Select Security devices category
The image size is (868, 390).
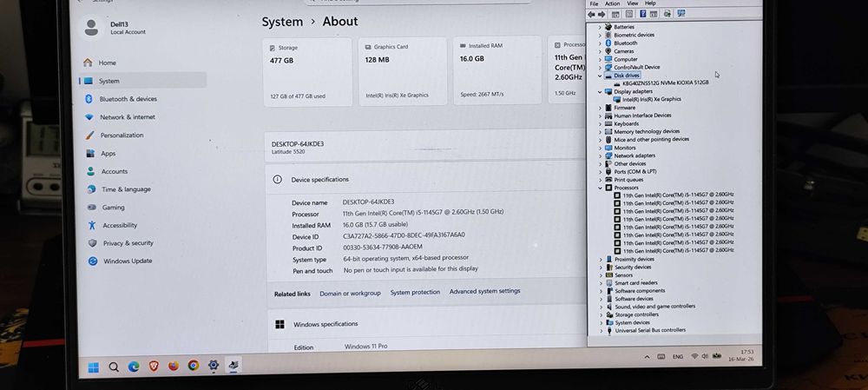click(x=633, y=267)
